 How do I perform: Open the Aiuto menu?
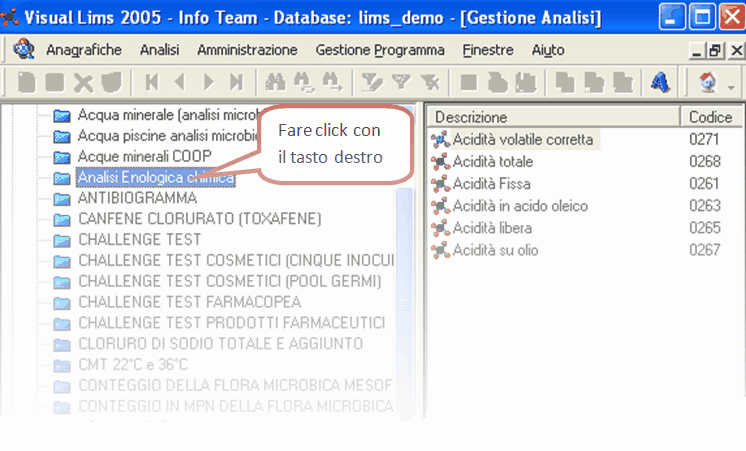click(548, 50)
